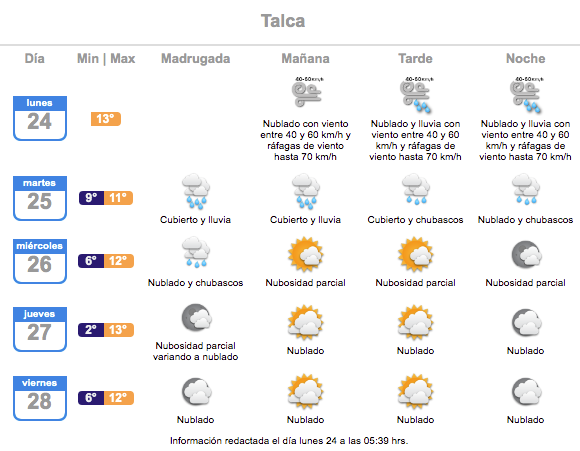The image size is (580, 451).
Task: Click the Madrugada column header
Action: tap(196, 58)
